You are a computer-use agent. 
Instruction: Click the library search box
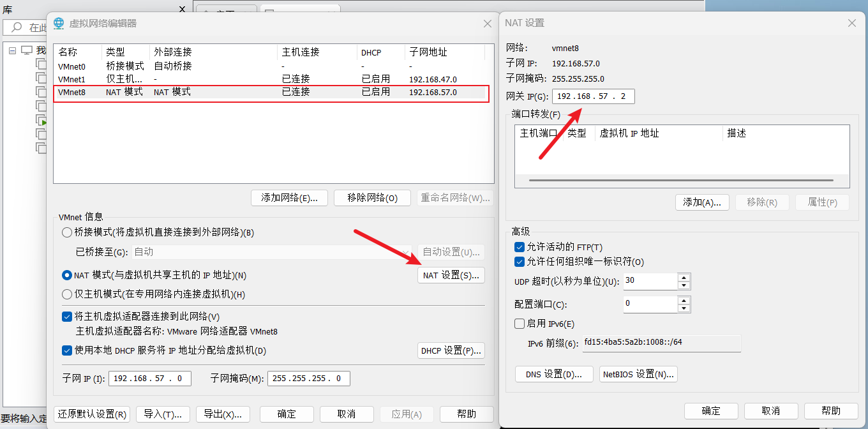pyautogui.click(x=24, y=27)
